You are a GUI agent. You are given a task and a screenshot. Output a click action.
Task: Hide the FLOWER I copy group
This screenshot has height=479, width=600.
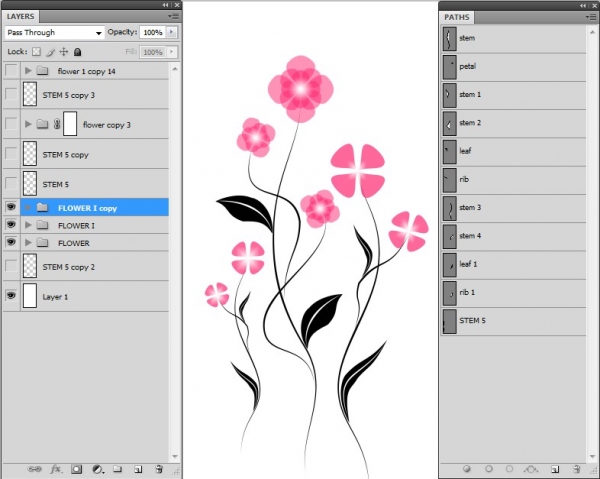(11, 207)
